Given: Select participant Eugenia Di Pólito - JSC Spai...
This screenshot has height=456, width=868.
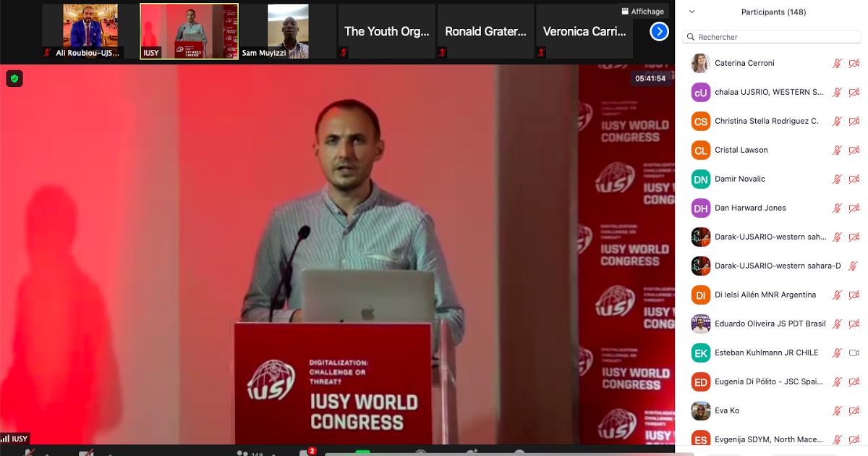Looking at the screenshot, I should click(772, 381).
